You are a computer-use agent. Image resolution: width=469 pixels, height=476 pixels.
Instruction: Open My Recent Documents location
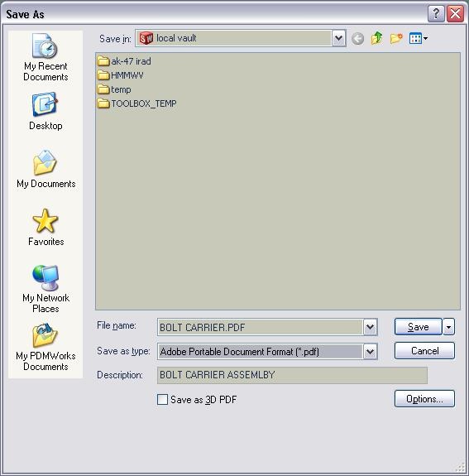(45, 57)
